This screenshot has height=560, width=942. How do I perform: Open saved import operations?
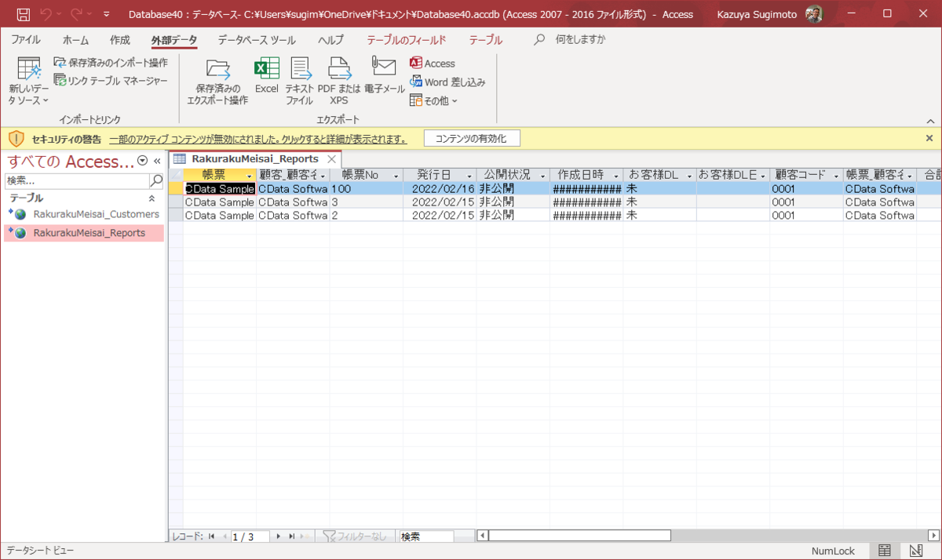point(110,63)
